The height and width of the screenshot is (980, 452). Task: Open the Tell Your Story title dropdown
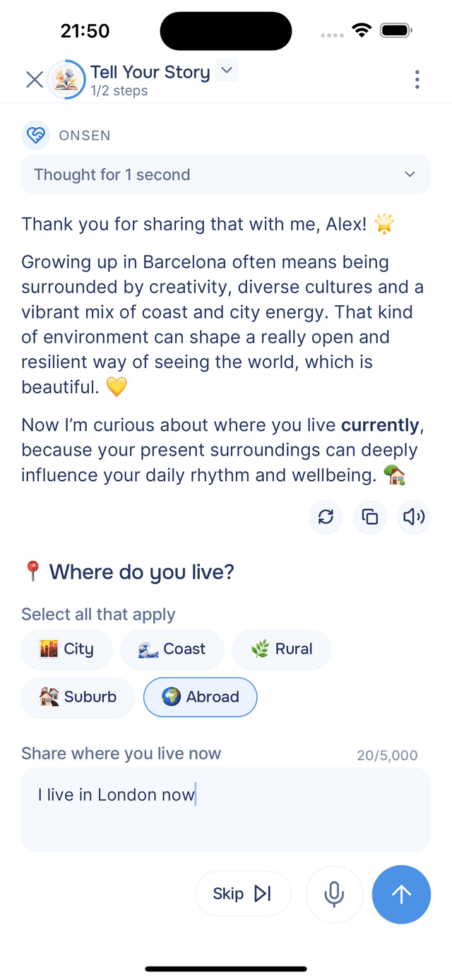tap(225, 71)
